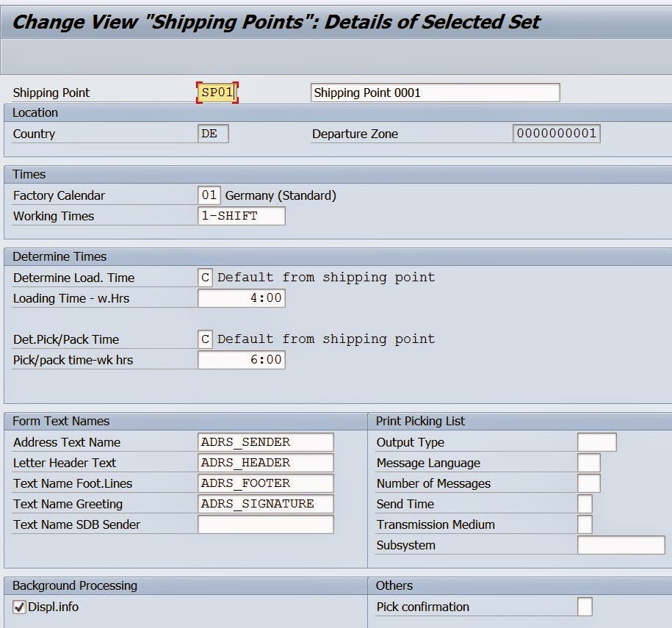Image resolution: width=672 pixels, height=628 pixels.
Task: Click the Address Text Name ADRS_SENDER field
Action: click(x=264, y=442)
